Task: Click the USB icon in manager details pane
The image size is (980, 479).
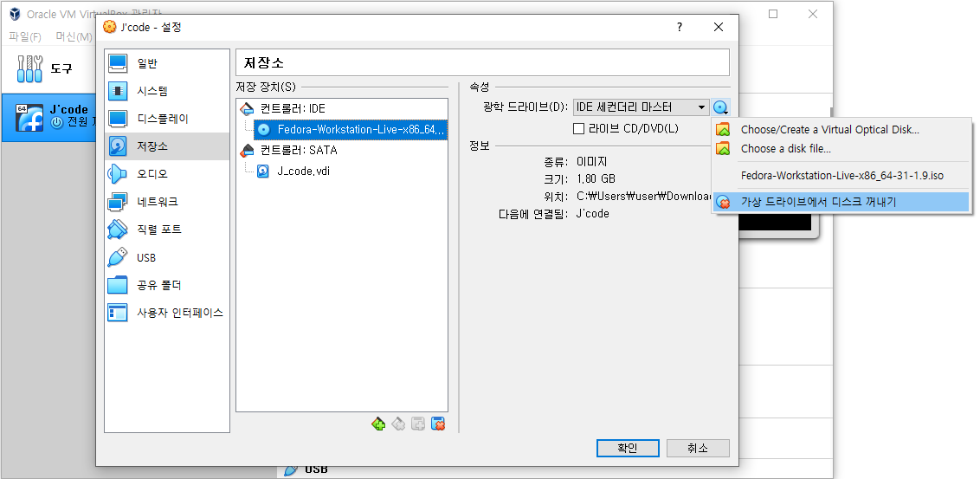Action: point(291,469)
